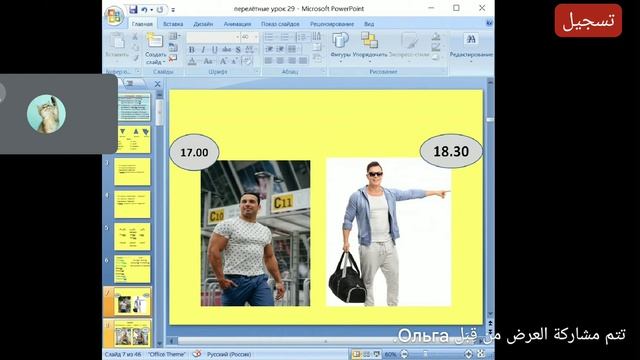Select slide 5 thumbnail
This screenshot has width=640, height=360.
coord(132,237)
